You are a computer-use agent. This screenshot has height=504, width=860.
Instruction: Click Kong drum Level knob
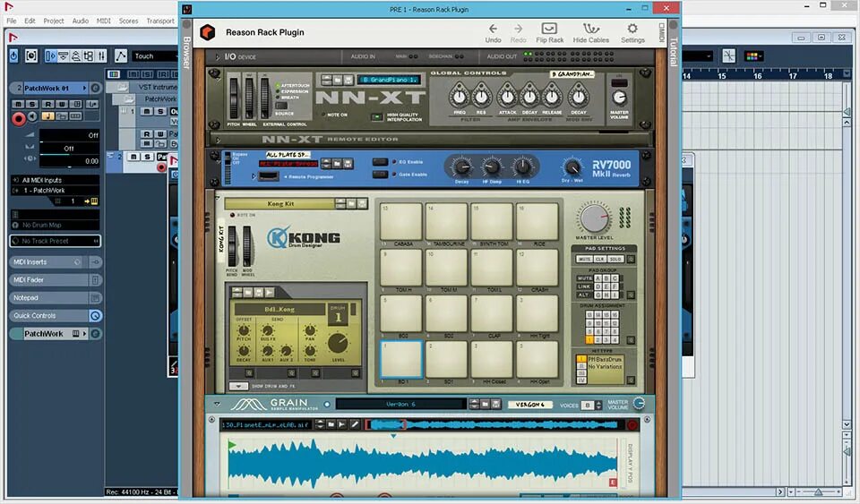point(338,344)
